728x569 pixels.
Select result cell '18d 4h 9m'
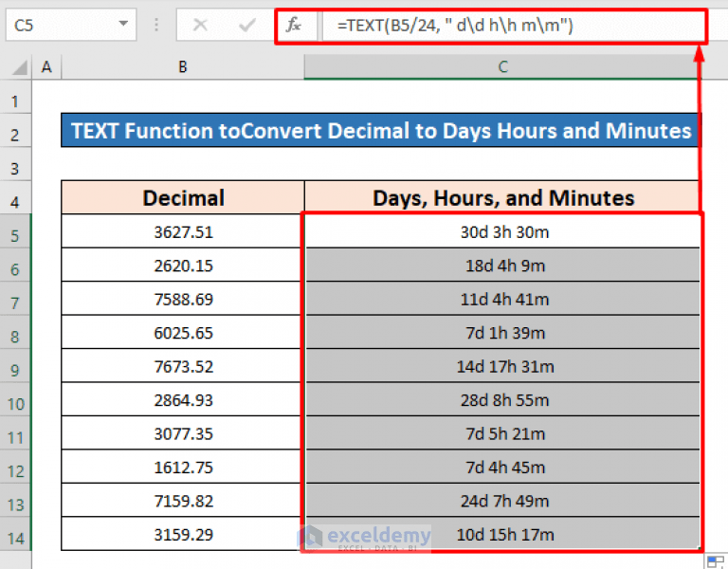pyautogui.click(x=502, y=266)
